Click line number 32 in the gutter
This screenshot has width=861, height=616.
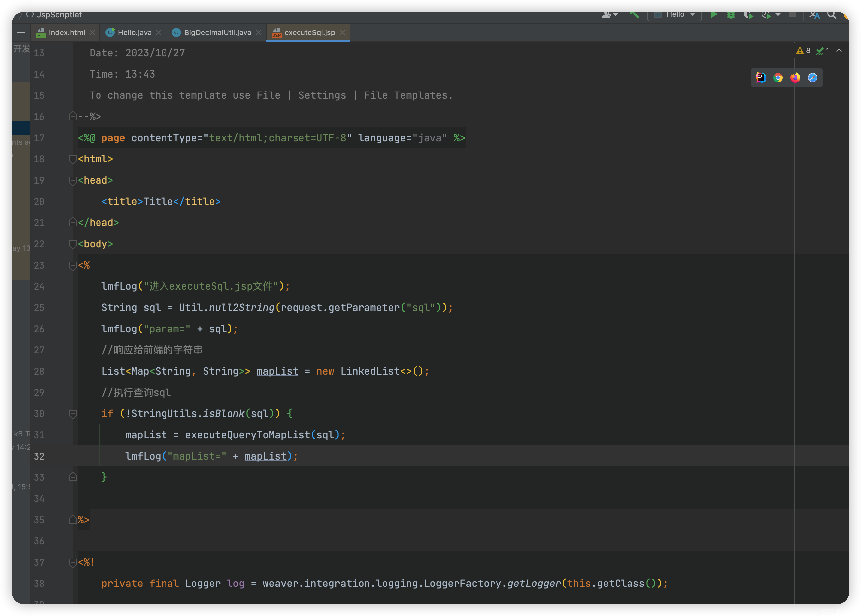tap(39, 456)
